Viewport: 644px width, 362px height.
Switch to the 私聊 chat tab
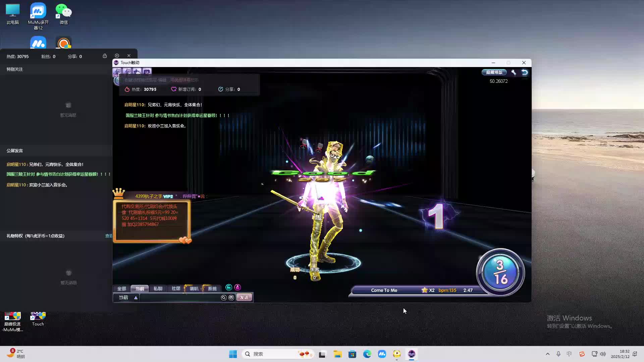(x=158, y=289)
